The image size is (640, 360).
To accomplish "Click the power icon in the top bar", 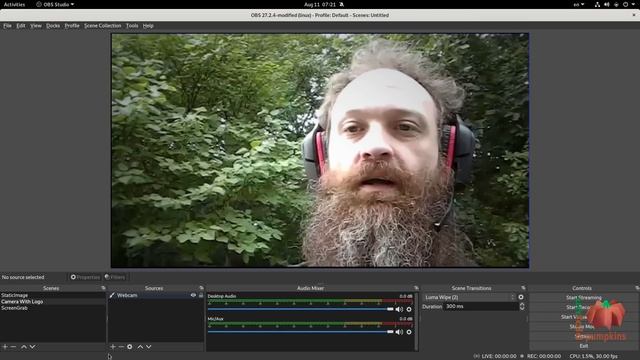I will click(625, 4).
